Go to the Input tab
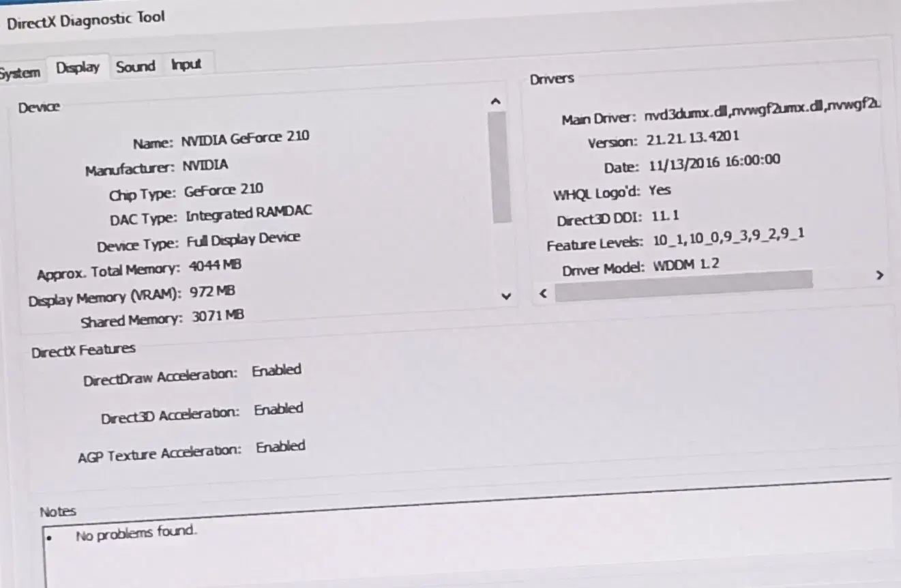This screenshot has height=588, width=901. (x=186, y=65)
